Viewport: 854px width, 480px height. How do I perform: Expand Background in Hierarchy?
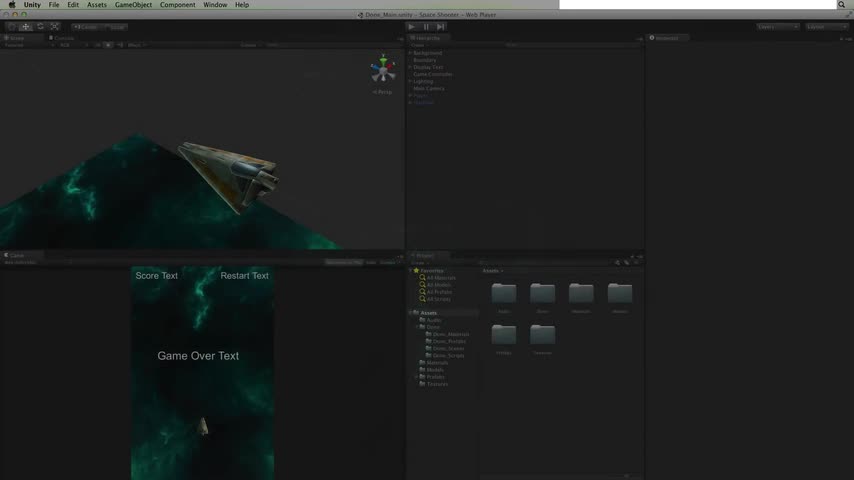point(410,53)
